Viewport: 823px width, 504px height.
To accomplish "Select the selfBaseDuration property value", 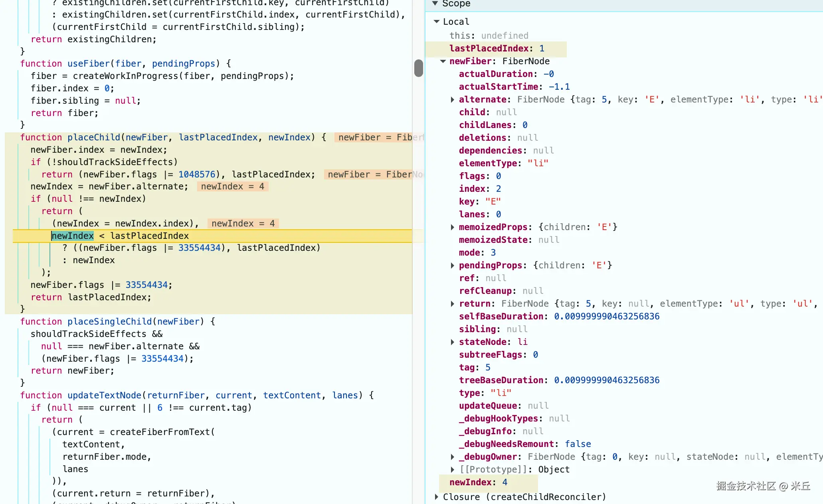I will tap(607, 317).
